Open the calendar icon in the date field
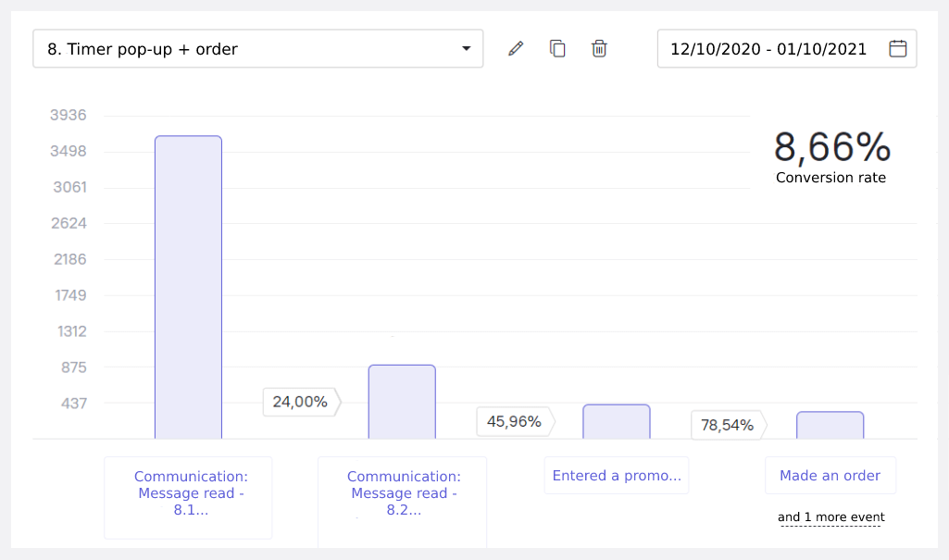 click(897, 49)
